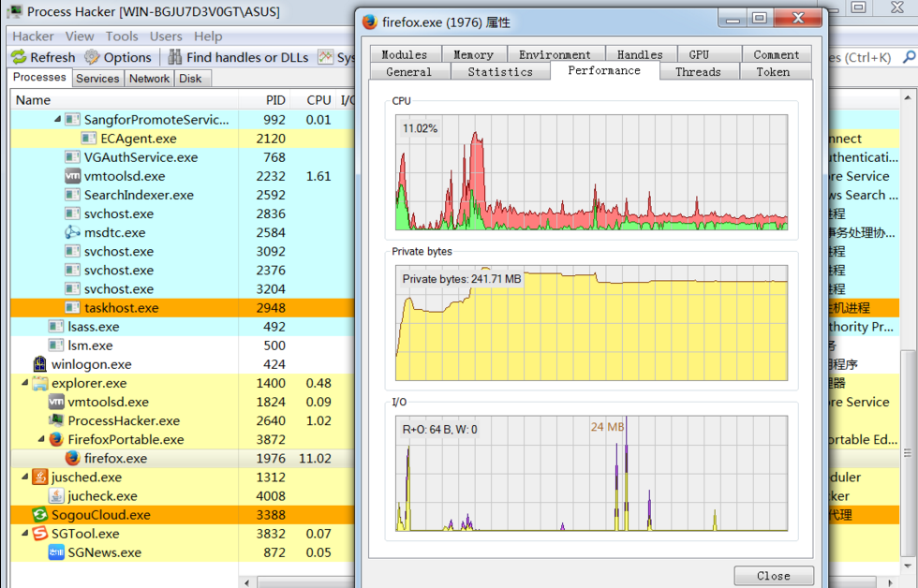Open Options from the toolbar gear icon
The image size is (918, 588).
point(91,57)
